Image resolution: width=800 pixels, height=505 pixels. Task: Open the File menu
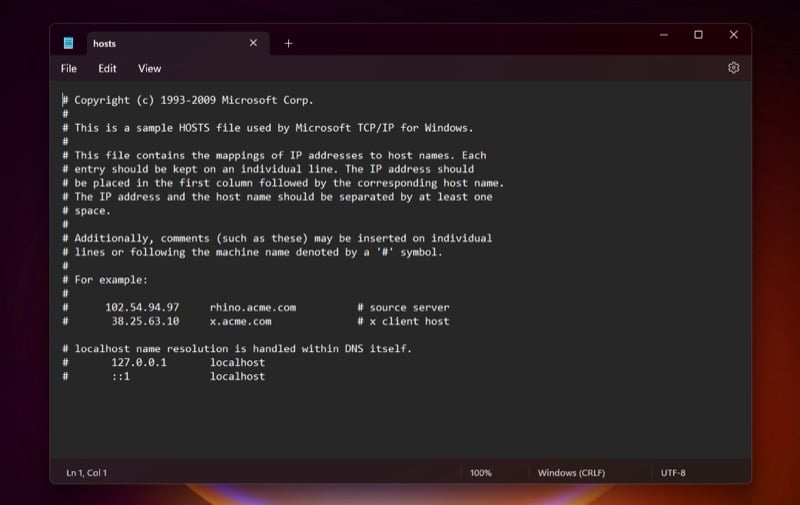point(69,68)
